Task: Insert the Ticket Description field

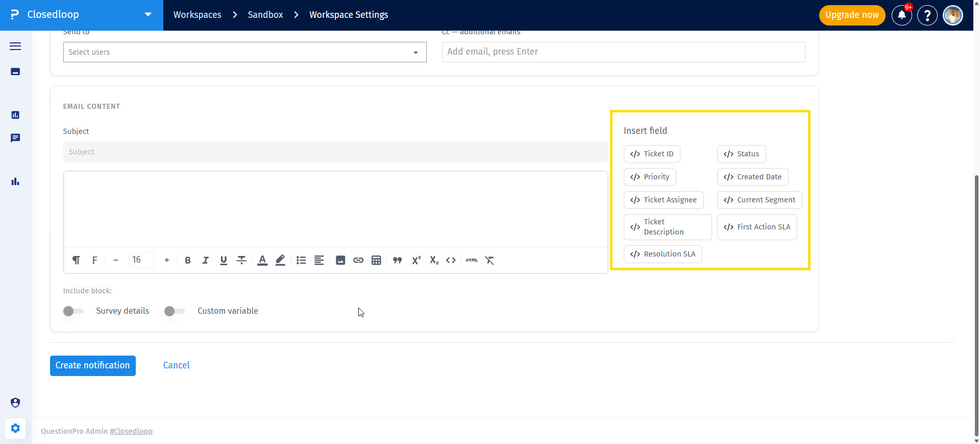Action: point(668,227)
